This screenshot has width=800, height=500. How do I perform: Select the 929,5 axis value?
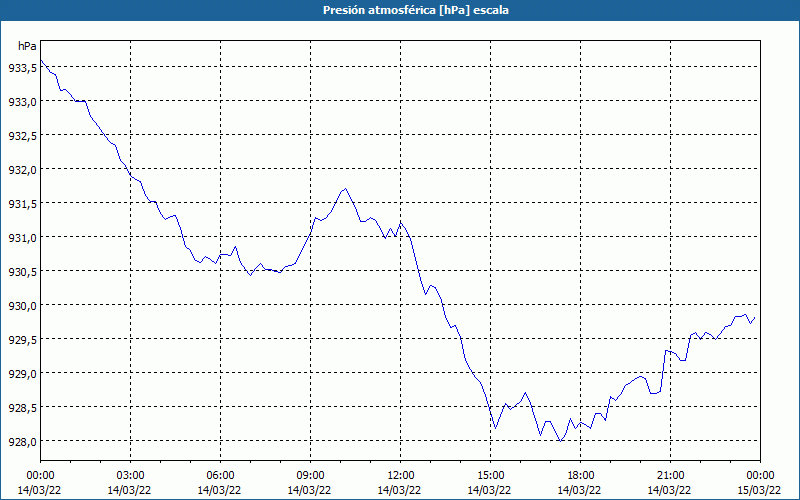pyautogui.click(x=22, y=340)
